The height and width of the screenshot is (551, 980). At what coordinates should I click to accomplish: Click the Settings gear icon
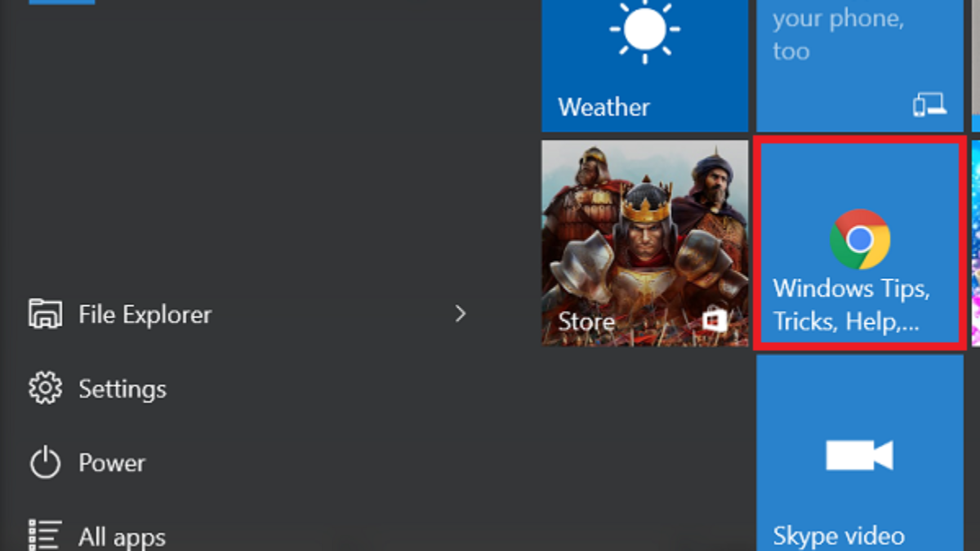click(x=45, y=389)
